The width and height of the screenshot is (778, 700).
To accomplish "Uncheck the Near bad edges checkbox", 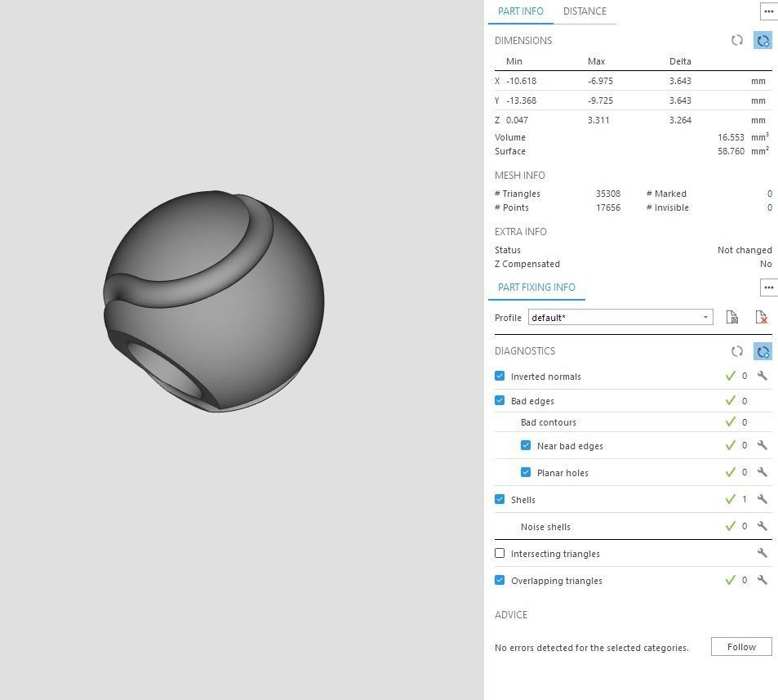I will click(526, 445).
